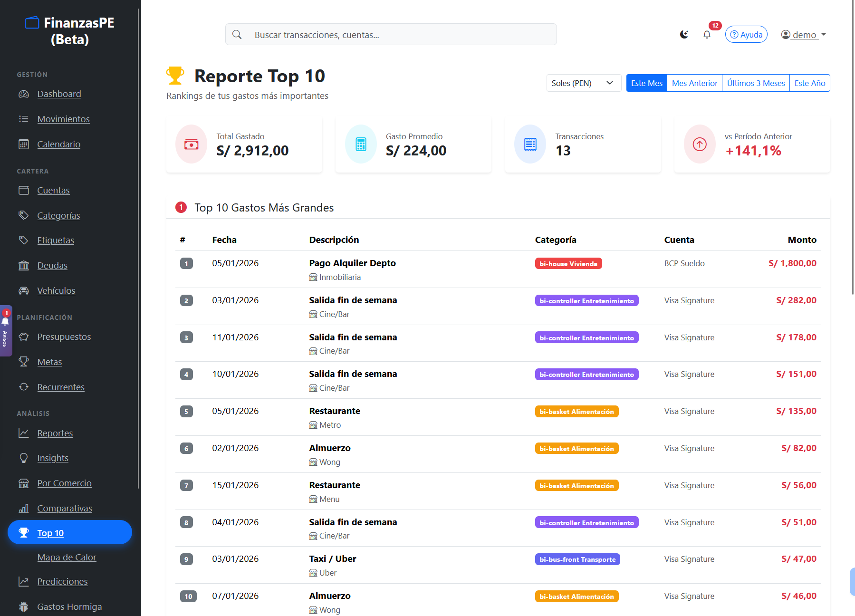Toggle dark mode moon icon

[x=684, y=34]
